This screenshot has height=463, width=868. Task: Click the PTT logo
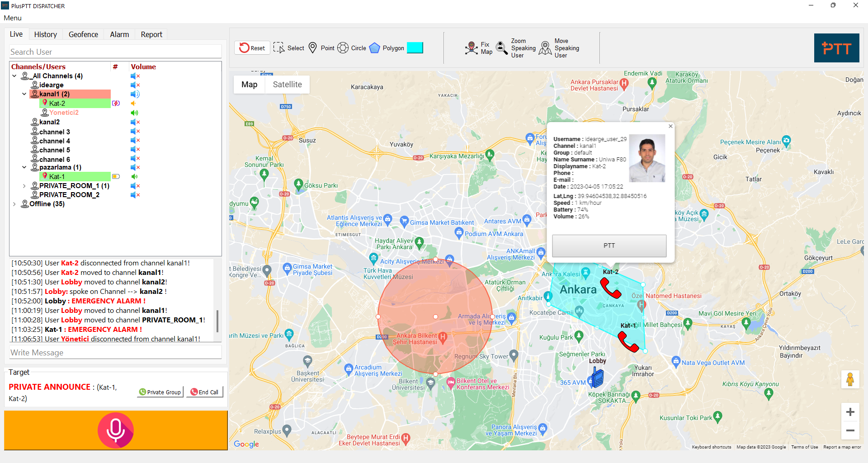pos(836,48)
